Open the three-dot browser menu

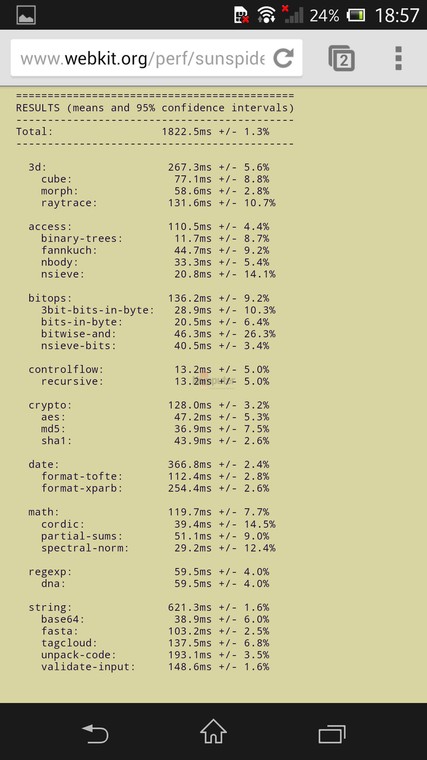(x=398, y=59)
